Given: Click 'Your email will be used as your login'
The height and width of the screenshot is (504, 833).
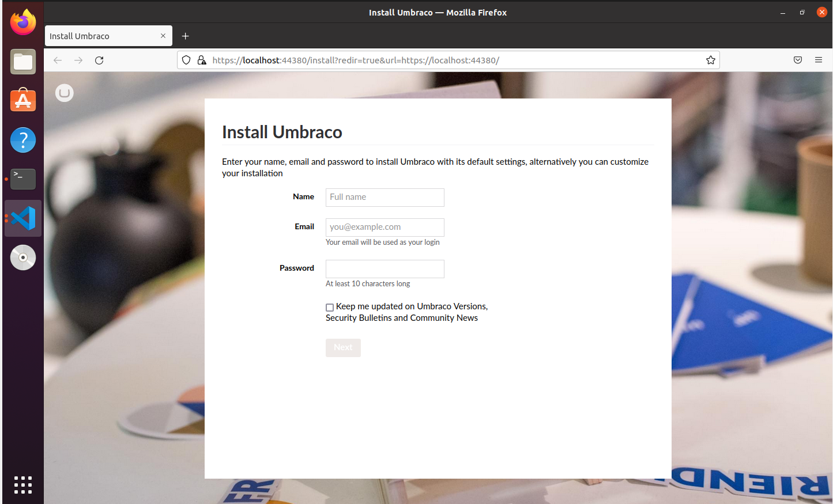Looking at the screenshot, I should tap(383, 242).
